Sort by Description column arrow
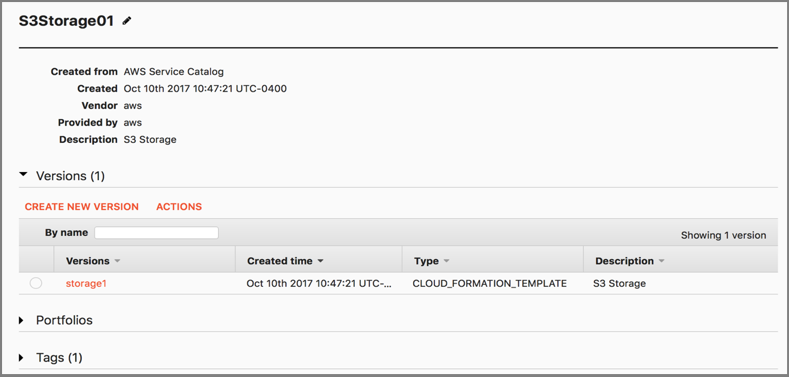The image size is (789, 377). point(661,262)
